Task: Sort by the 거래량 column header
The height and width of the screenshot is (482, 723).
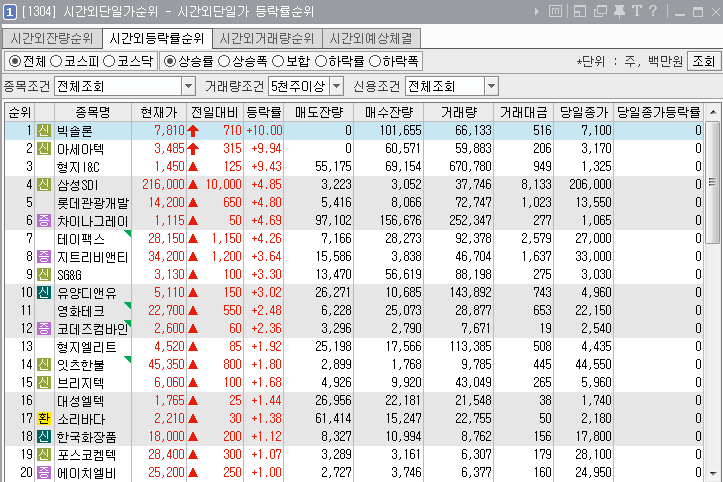Action: point(458,112)
